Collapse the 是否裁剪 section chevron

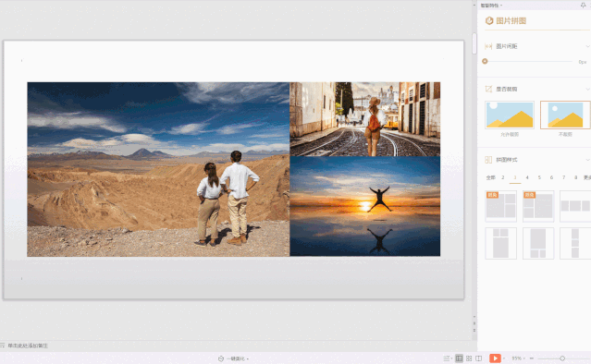point(587,90)
